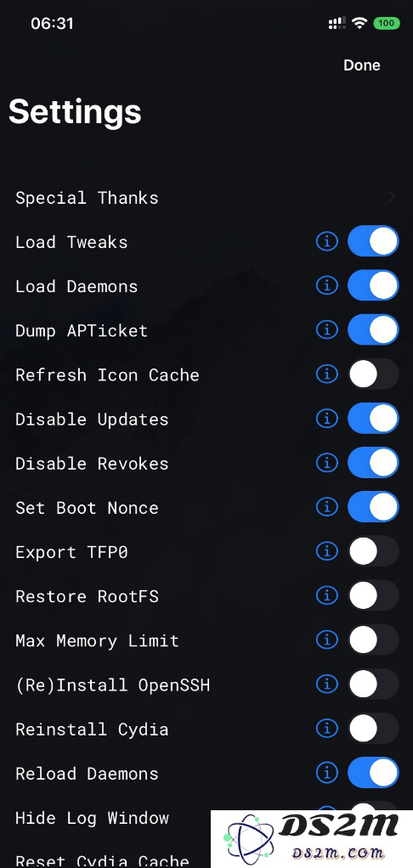Select the Special Thanks row
Image resolution: width=413 pixels, height=868 pixels.
(206, 198)
